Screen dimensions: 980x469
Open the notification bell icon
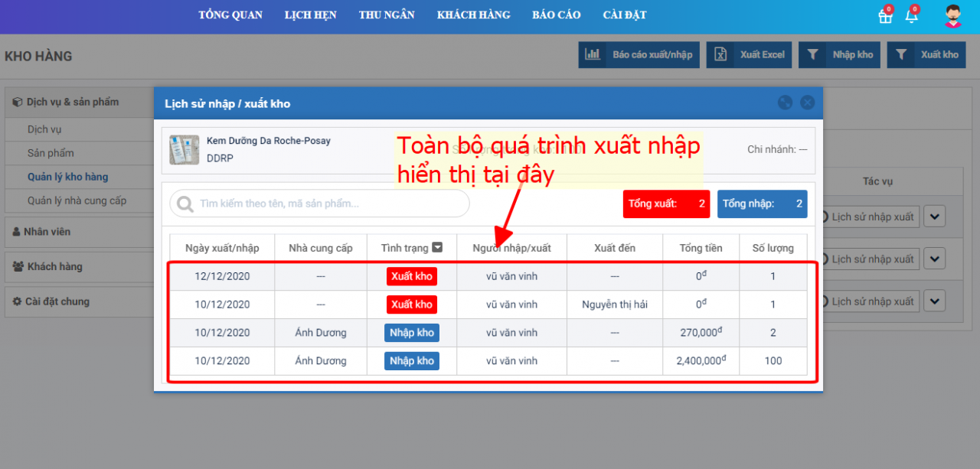911,16
